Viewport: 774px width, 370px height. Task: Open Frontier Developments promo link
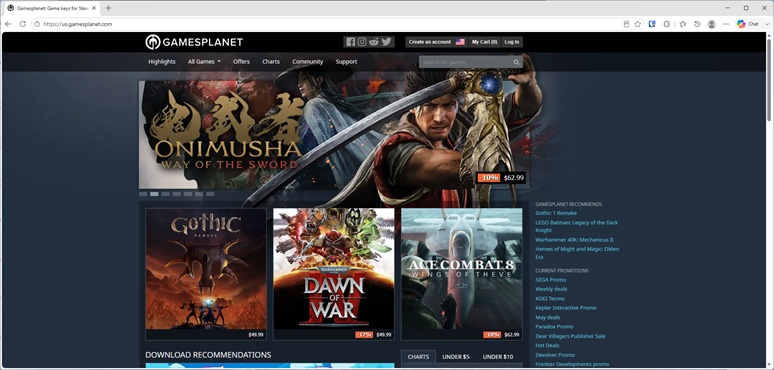(x=572, y=364)
